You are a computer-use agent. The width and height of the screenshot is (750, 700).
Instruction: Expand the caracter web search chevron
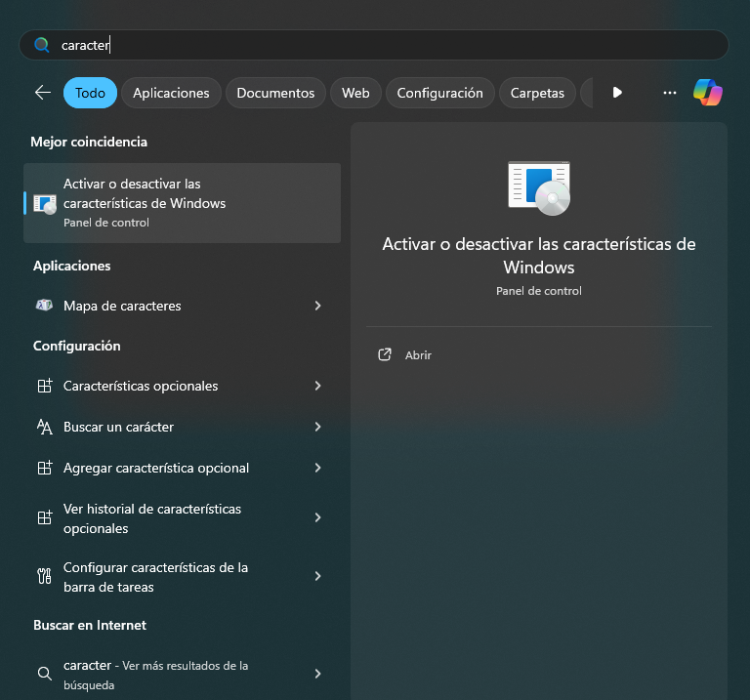(317, 674)
